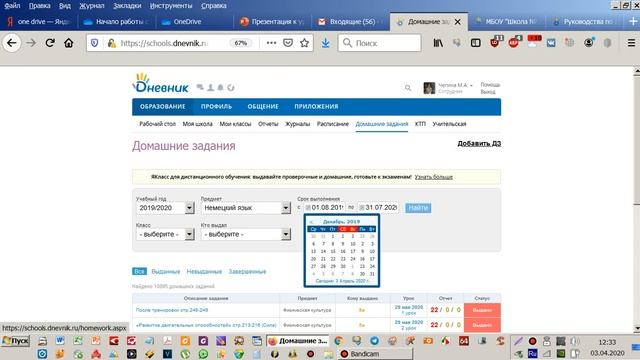The image size is (640, 360).
Task: Go to Рабочий стол in the submenu
Action: (x=158, y=124)
